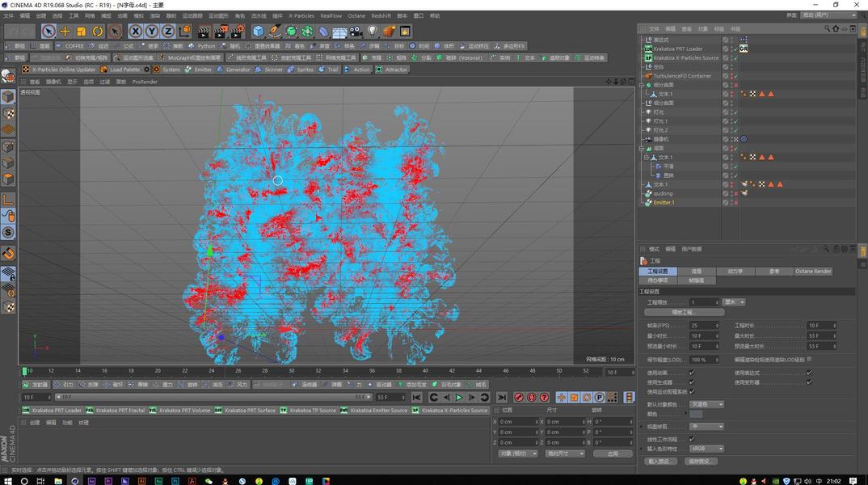The width and height of the screenshot is (868, 485).
Task: Click the camera object icon in toolbar
Action: click(356, 32)
